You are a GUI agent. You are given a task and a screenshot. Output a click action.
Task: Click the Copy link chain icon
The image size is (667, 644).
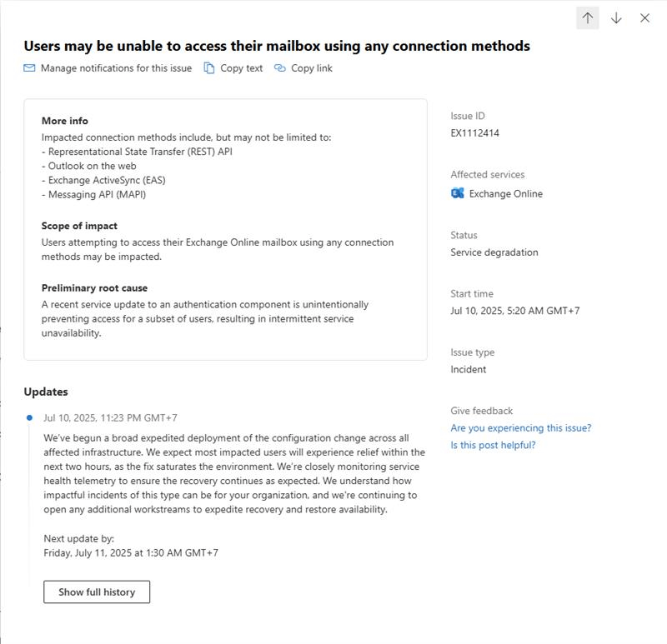(x=280, y=68)
